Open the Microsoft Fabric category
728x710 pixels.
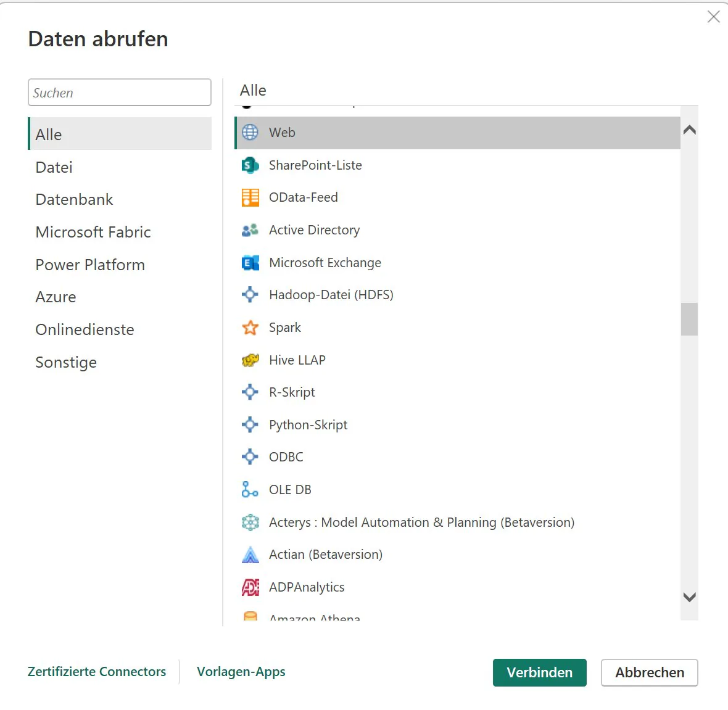93,232
